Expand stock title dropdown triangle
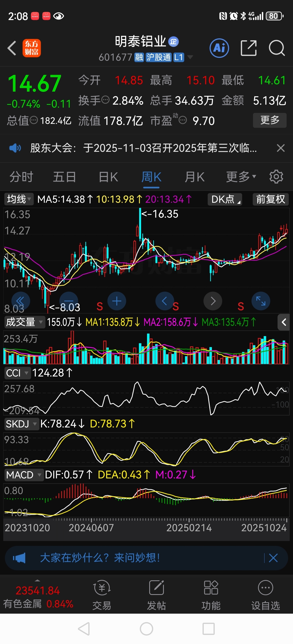Viewport: 293px width, 644px height. coord(190,57)
